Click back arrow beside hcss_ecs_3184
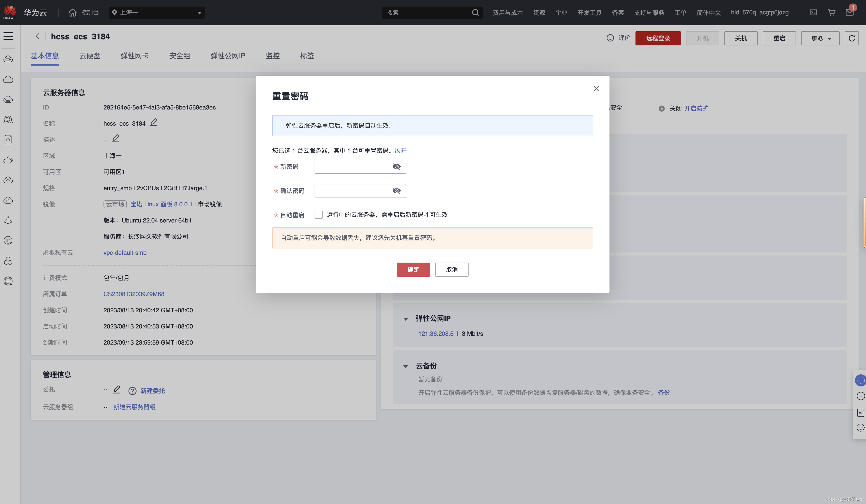 point(37,36)
